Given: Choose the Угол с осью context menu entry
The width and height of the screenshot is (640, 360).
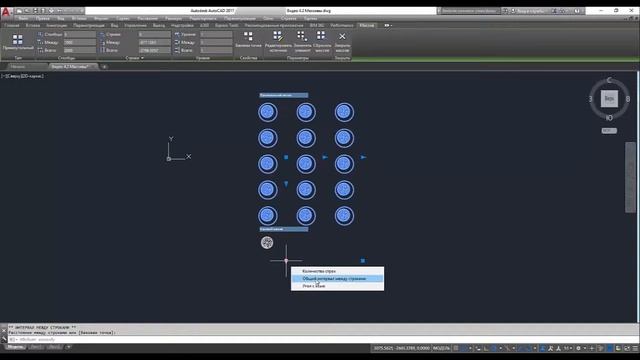Looking at the screenshot, I should coord(337,286).
